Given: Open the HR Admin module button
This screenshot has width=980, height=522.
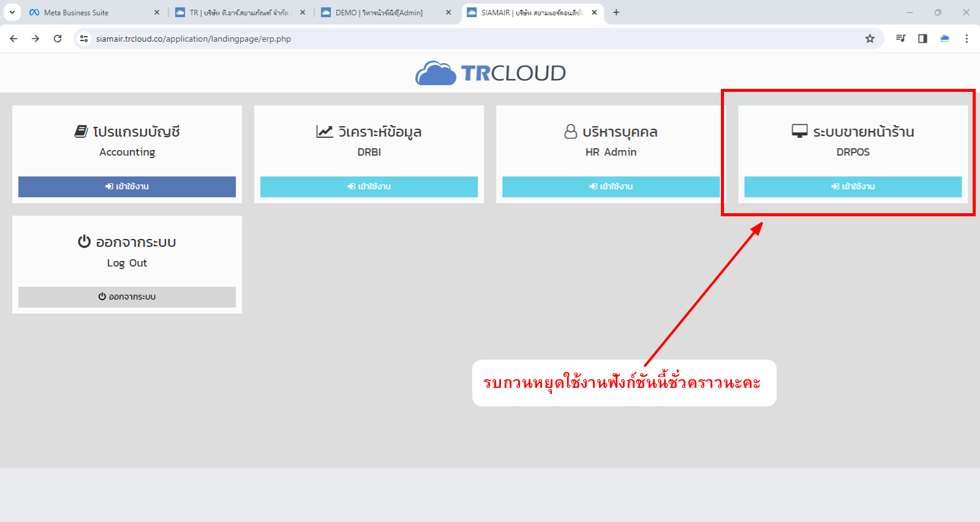Looking at the screenshot, I should (x=611, y=187).
